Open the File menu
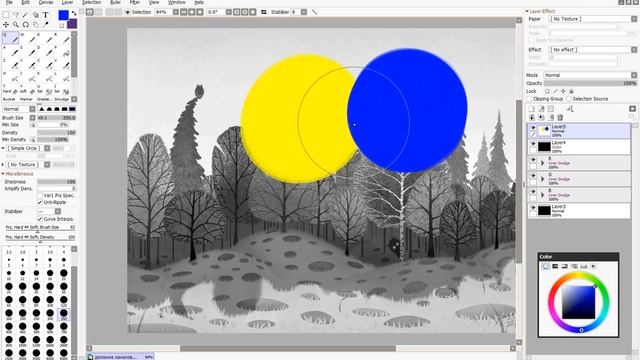The width and height of the screenshot is (640, 360). point(9,2)
